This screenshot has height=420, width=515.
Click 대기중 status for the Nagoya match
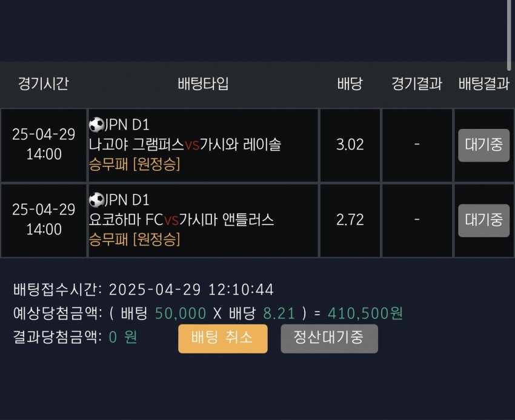pos(483,145)
